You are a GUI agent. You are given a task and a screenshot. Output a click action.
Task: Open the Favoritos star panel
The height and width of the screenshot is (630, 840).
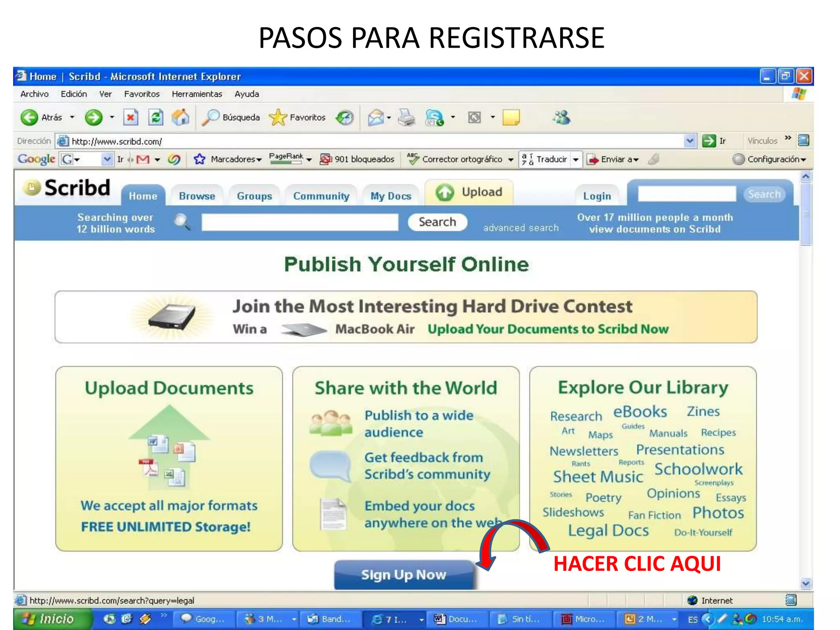(x=297, y=118)
